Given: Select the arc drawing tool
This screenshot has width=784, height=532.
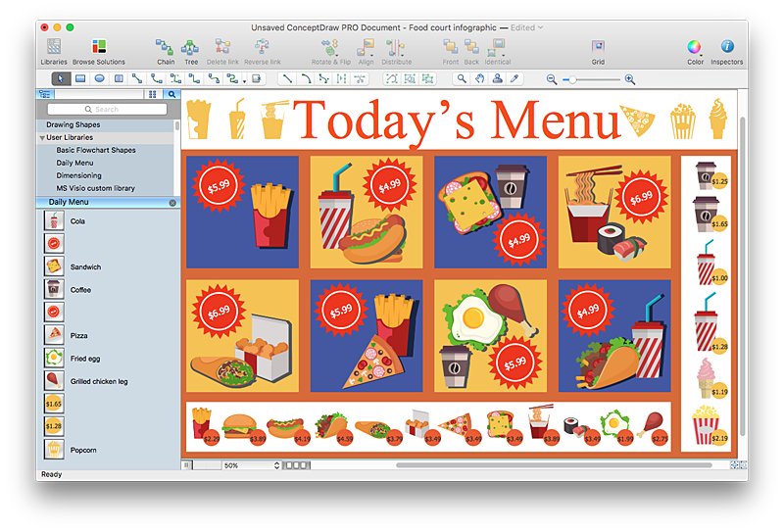Looking at the screenshot, I should pyautogui.click(x=306, y=79).
